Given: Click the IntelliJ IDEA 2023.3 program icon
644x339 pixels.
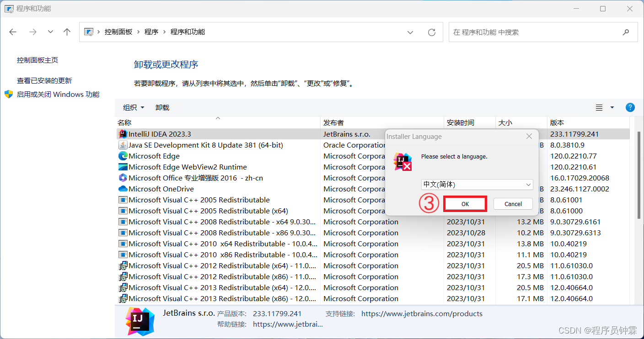Looking at the screenshot, I should click(x=123, y=134).
